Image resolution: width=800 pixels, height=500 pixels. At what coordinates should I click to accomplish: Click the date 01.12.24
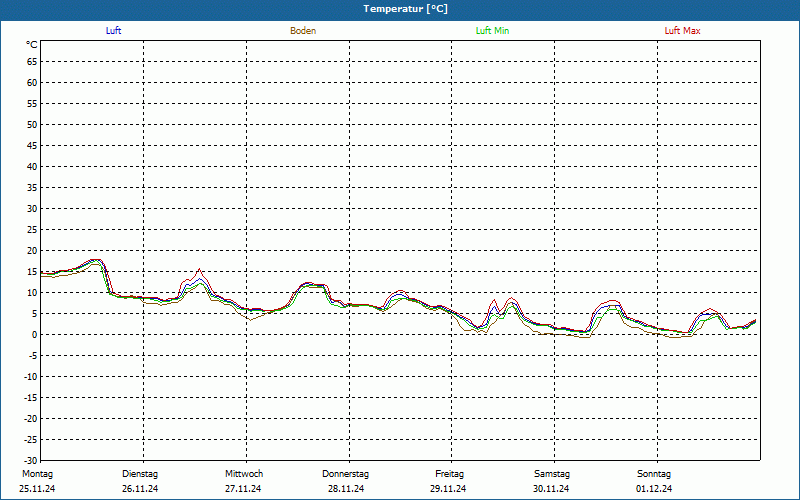click(654, 489)
